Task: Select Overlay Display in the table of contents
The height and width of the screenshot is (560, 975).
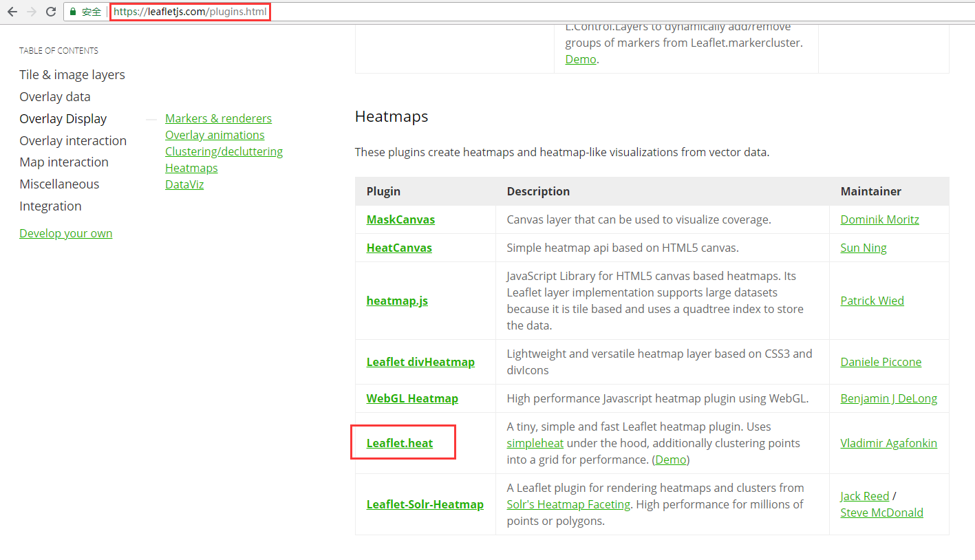Action: pyautogui.click(x=63, y=119)
